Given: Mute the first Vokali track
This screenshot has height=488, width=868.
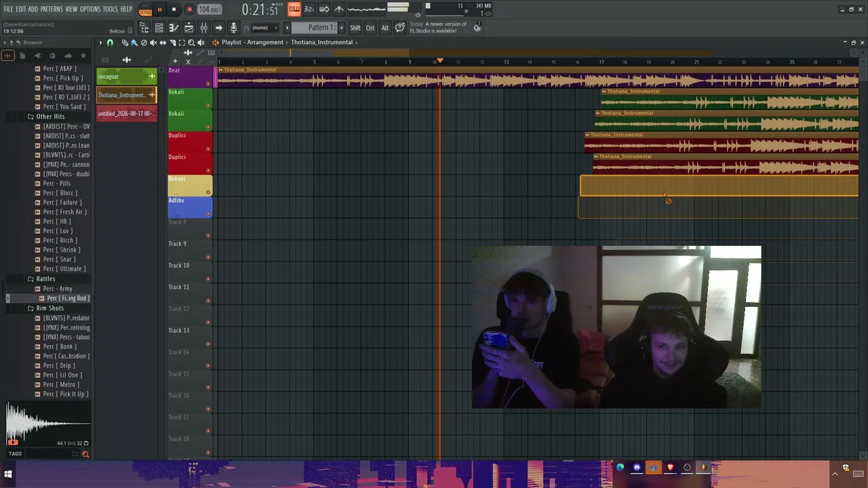Looking at the screenshot, I should point(208,106).
